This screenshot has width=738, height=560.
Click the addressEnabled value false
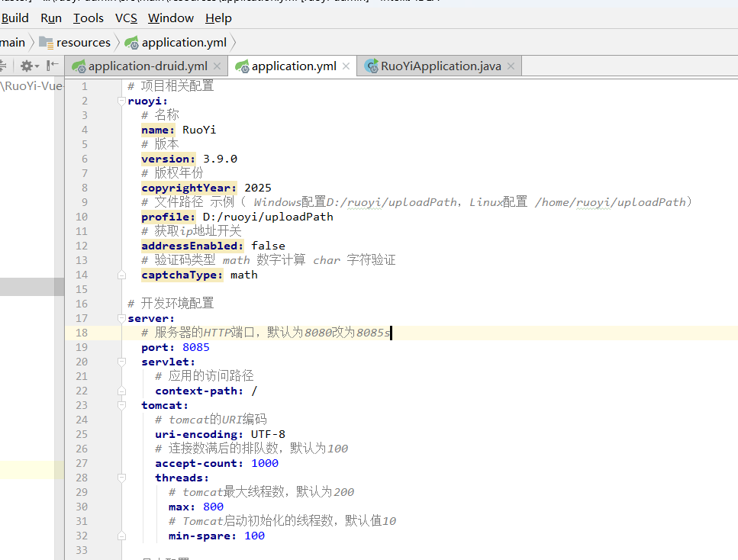[268, 246]
